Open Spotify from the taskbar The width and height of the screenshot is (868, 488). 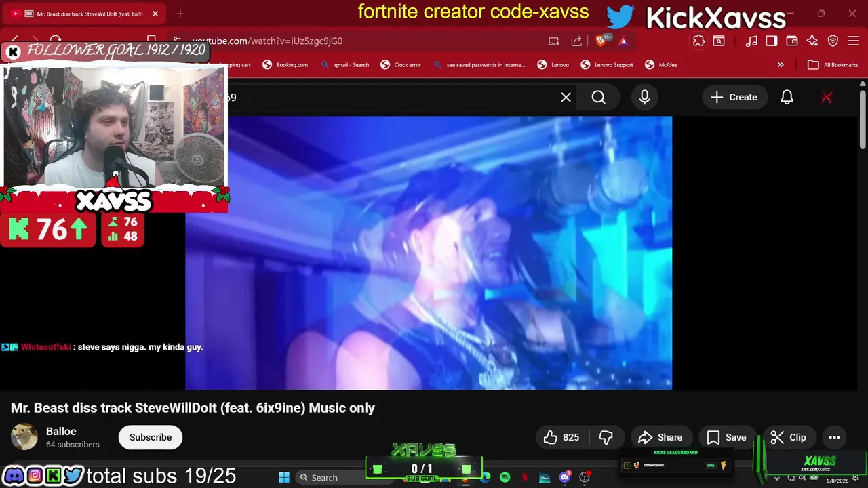(505, 477)
